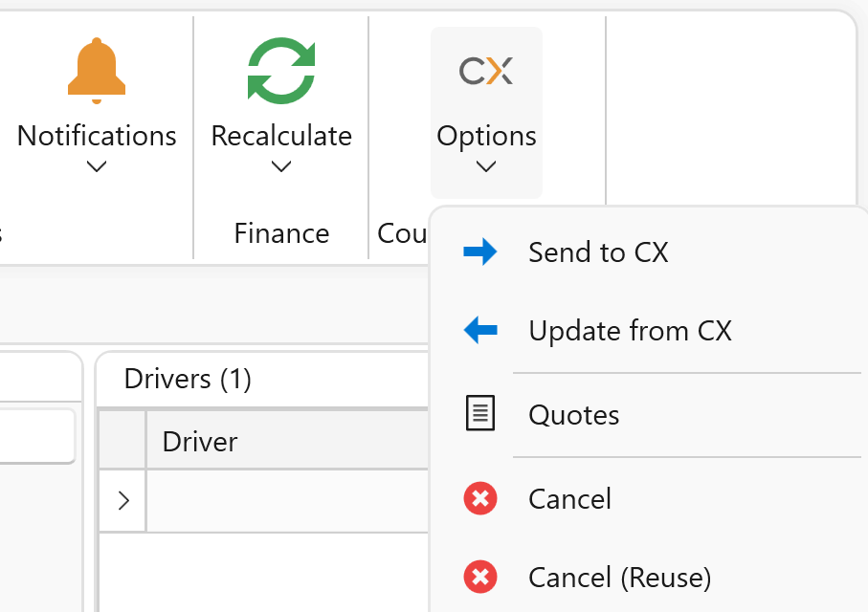Image resolution: width=868 pixels, height=612 pixels.
Task: Open the Notifications dropdown chevron
Action: [97, 167]
